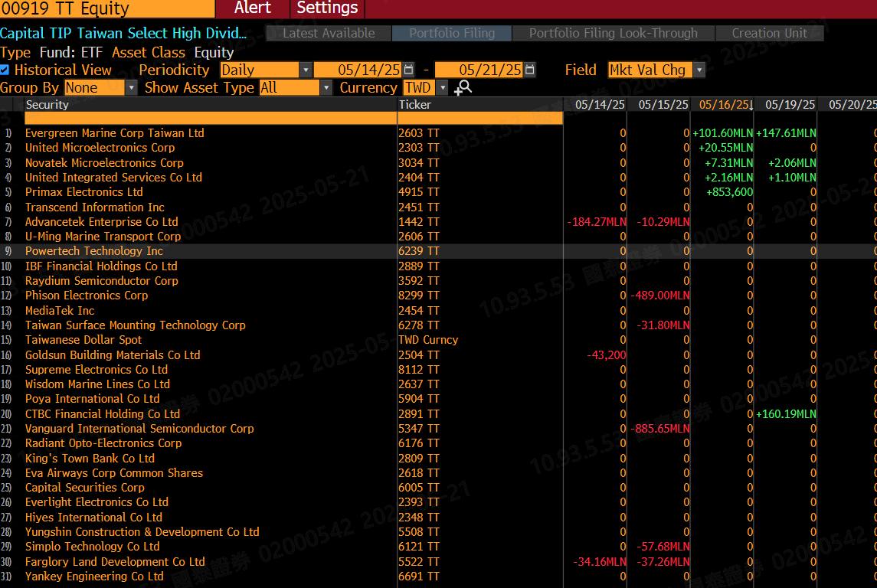Expand the Group By dropdown

[131, 88]
